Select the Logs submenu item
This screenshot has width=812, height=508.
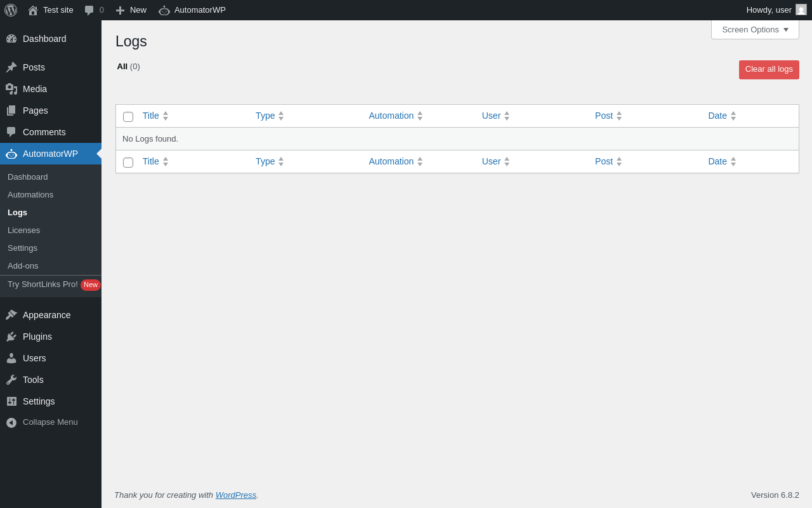pyautogui.click(x=17, y=213)
